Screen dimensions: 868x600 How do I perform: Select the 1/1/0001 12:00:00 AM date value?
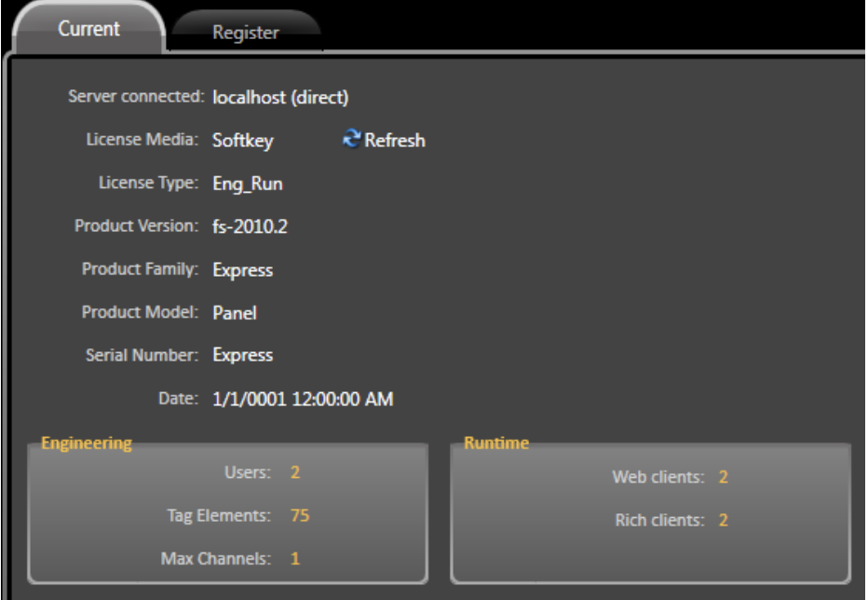tap(303, 399)
